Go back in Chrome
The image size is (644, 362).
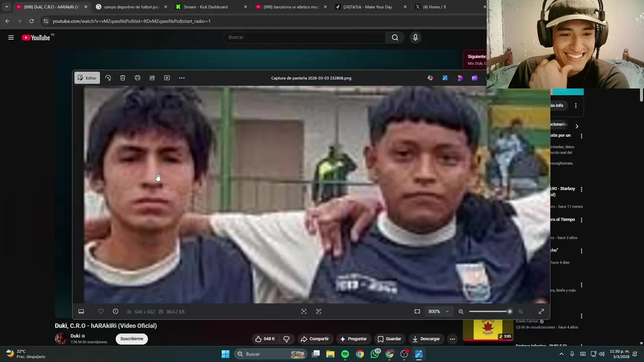tap(7, 21)
